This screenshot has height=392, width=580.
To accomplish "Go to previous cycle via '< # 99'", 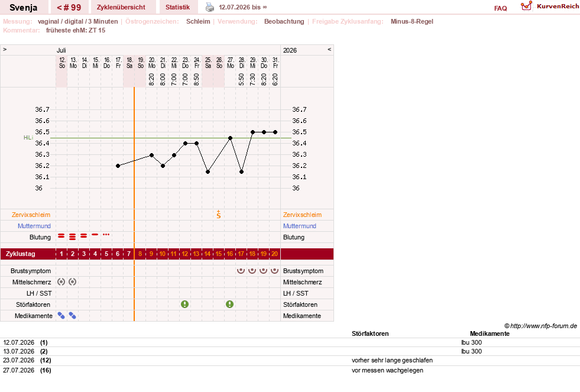I will 69,8.
